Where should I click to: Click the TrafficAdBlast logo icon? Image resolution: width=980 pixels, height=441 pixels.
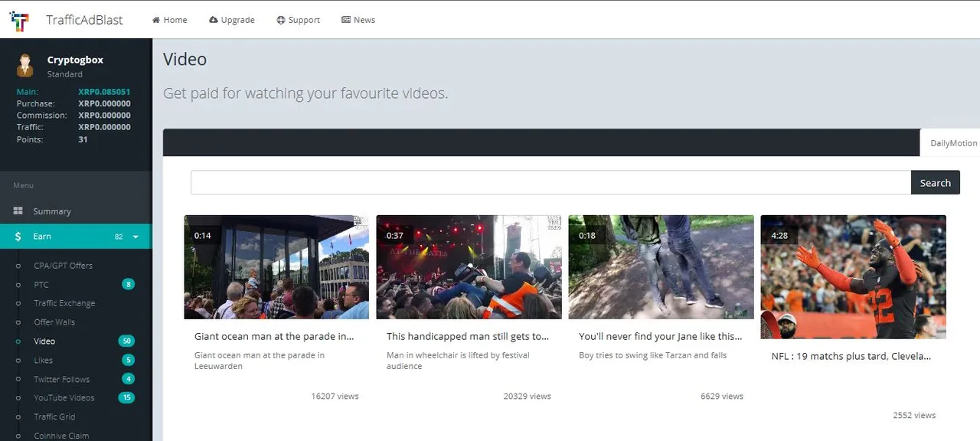click(20, 21)
